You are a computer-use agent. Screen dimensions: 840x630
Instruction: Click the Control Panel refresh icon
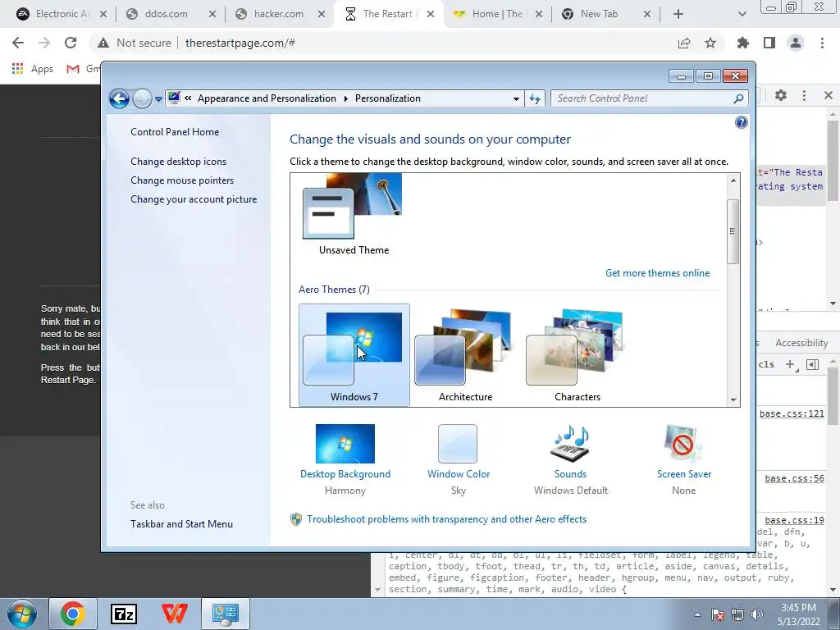click(535, 98)
